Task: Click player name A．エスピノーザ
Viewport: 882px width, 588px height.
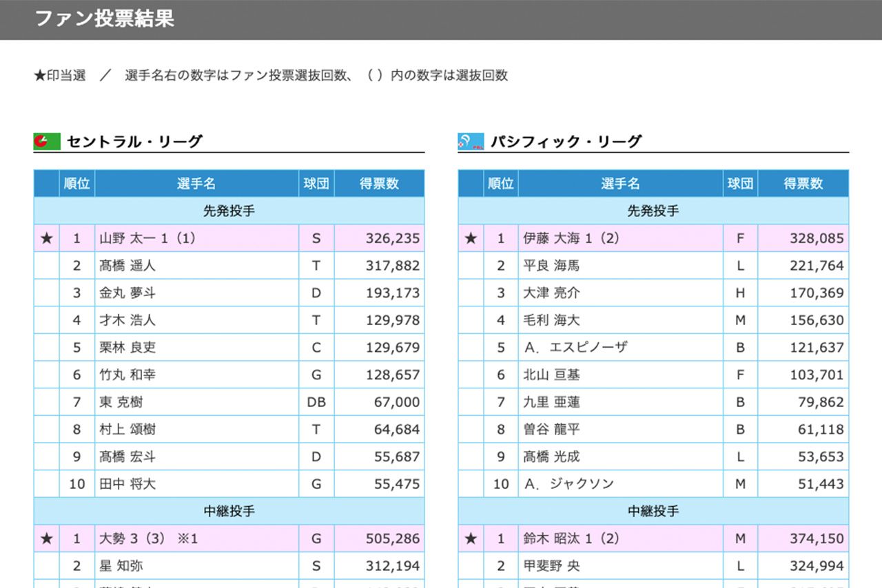Action: [575, 347]
